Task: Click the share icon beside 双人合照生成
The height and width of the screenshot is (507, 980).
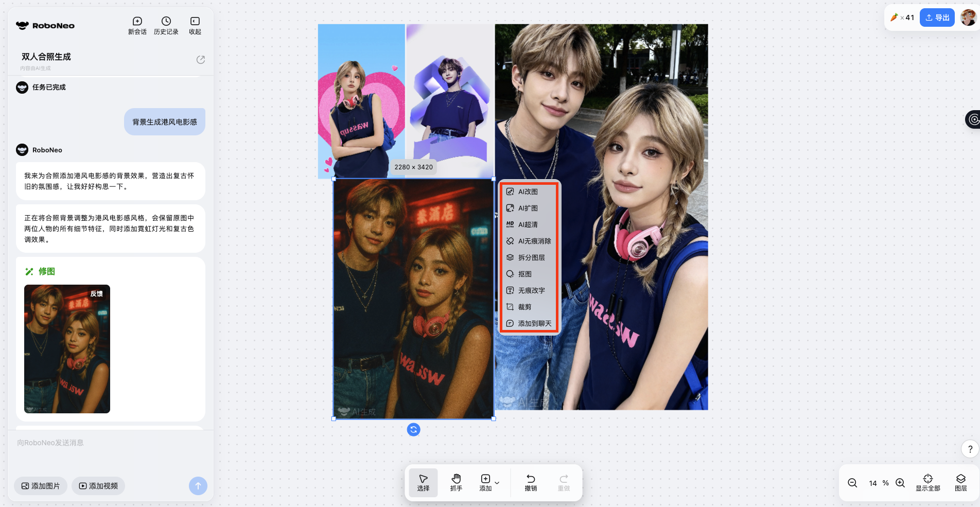Action: click(201, 60)
